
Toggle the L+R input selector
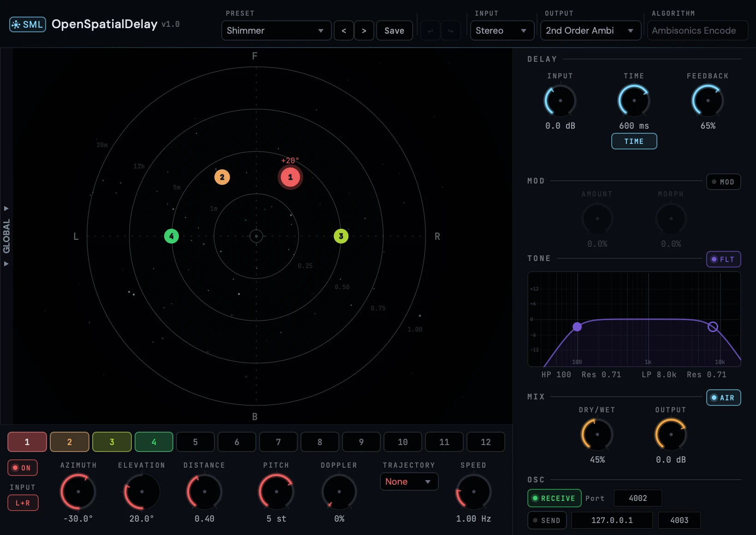click(23, 503)
